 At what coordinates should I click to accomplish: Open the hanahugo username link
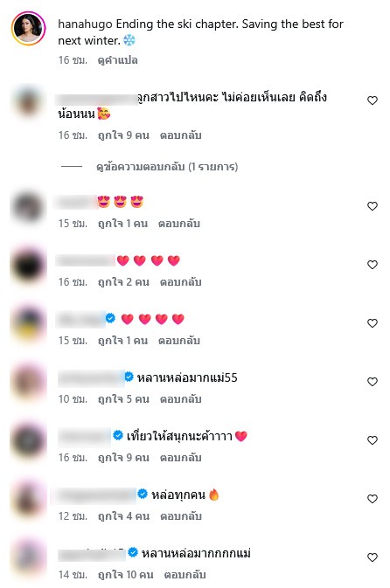[x=85, y=24]
